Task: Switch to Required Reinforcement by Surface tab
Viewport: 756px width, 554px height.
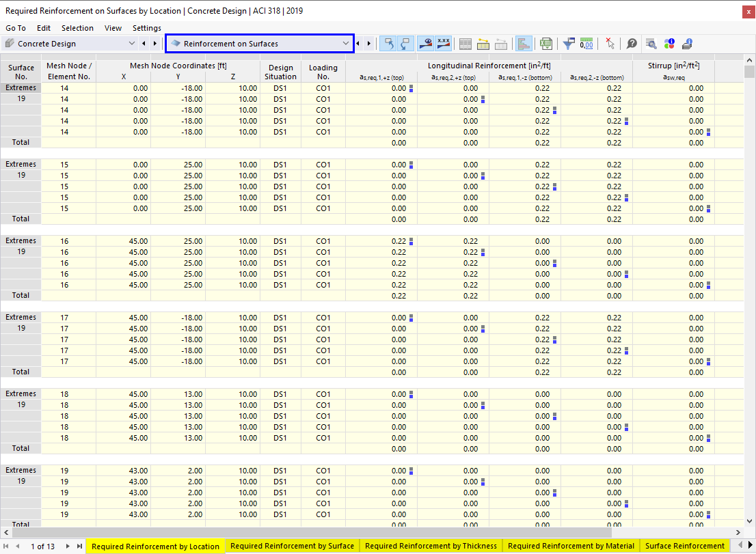Action: click(293, 546)
